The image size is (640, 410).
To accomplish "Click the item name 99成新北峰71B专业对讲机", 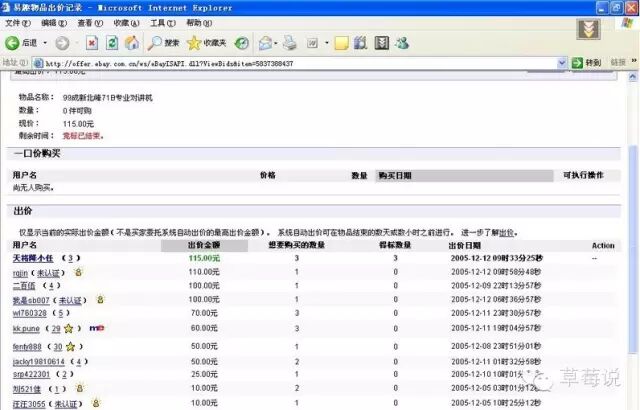I will pyautogui.click(x=107, y=98).
